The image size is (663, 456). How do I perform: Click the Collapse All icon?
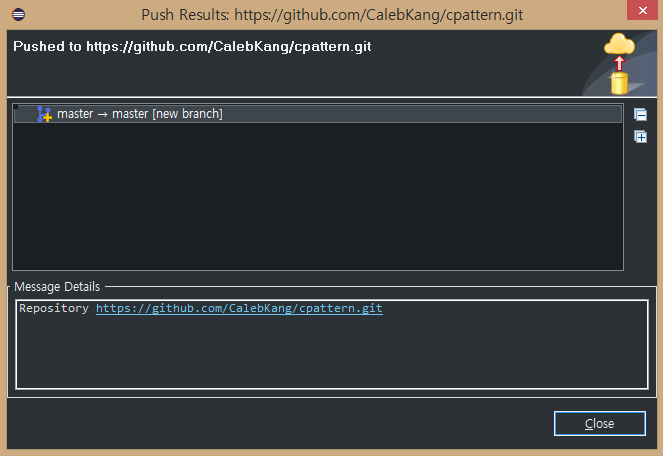click(640, 114)
